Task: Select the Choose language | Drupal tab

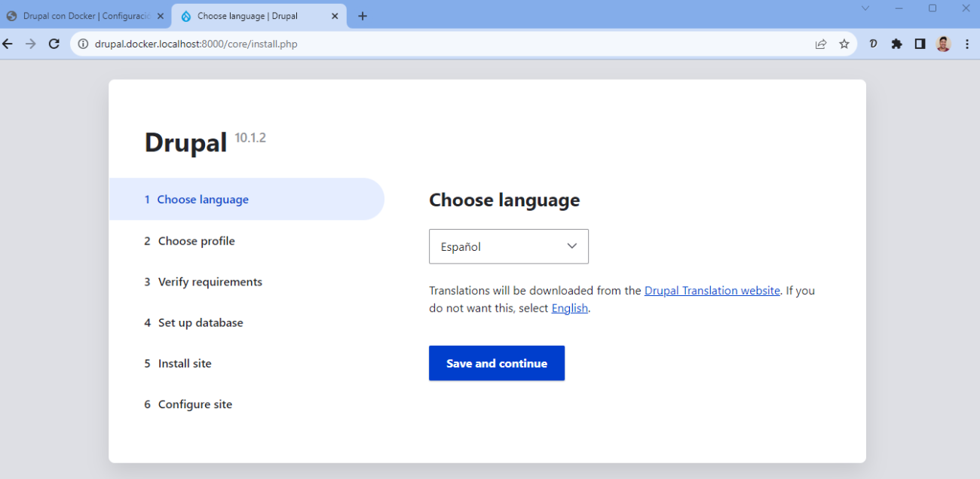Action: (x=259, y=16)
